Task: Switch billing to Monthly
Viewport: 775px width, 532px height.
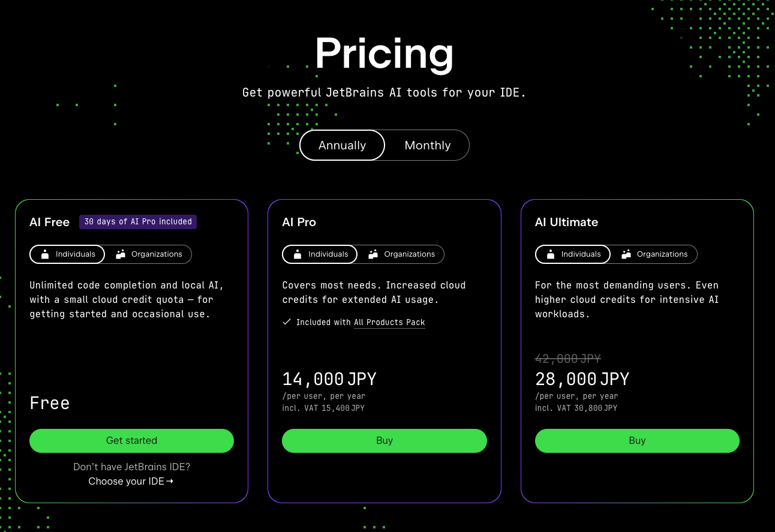Action: (x=427, y=145)
